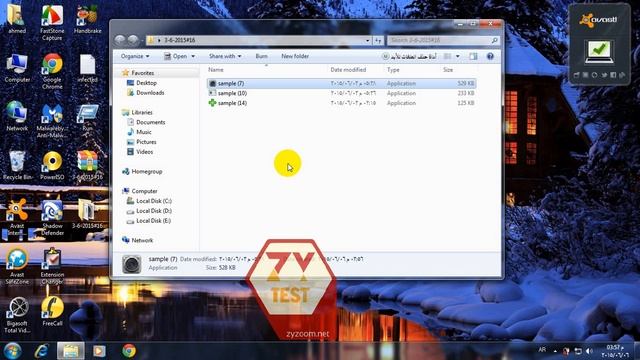Open Chrome from the taskbar
640x360 pixels.
coord(129,351)
